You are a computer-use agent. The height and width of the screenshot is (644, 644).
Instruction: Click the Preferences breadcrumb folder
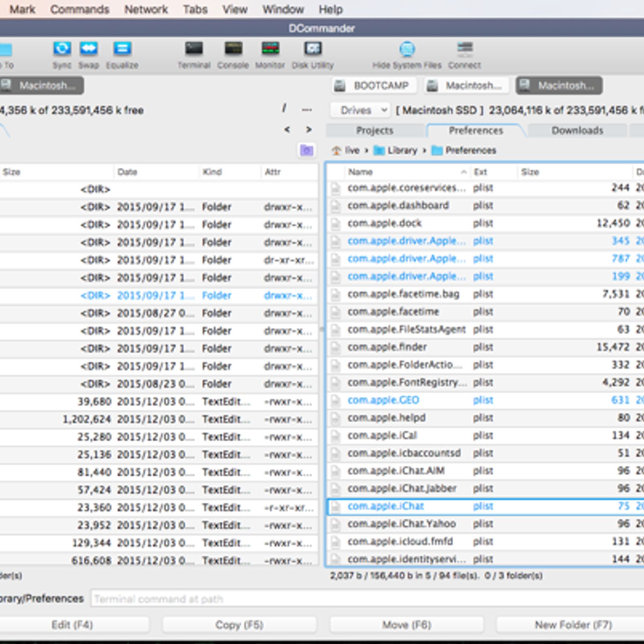pyautogui.click(x=464, y=151)
